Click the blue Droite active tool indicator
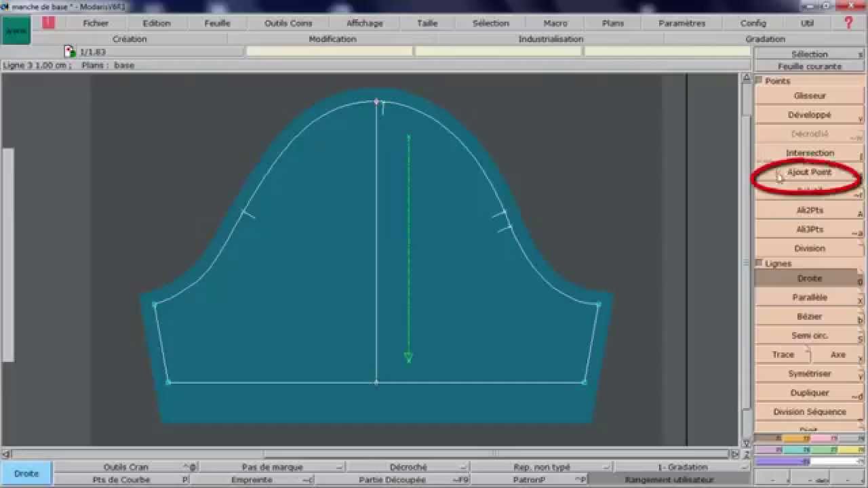 click(26, 473)
